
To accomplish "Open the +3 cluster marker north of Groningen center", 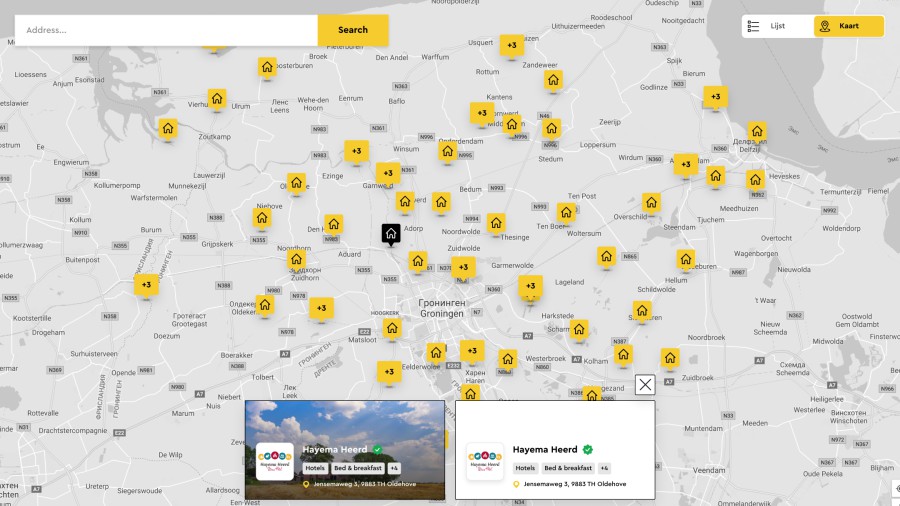I will (463, 267).
